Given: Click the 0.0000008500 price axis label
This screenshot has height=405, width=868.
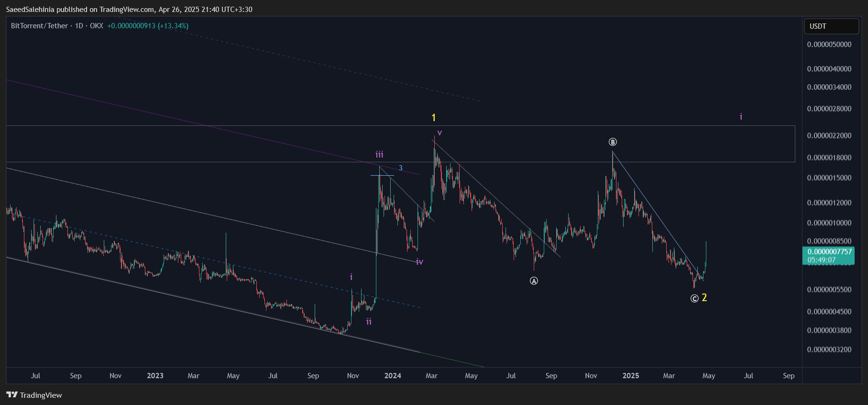Looking at the screenshot, I should tap(829, 241).
